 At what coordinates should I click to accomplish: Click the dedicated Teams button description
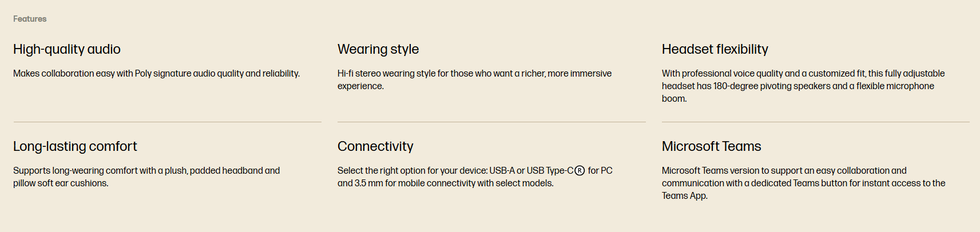tap(803, 183)
